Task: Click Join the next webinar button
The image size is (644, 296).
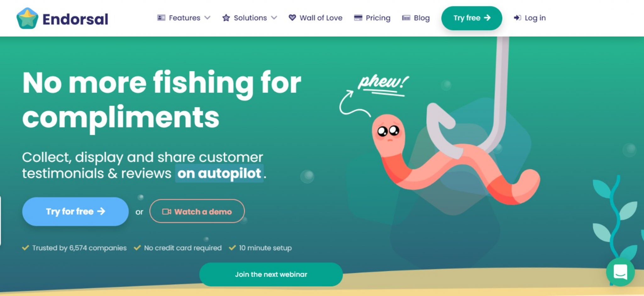Action: 271,274
